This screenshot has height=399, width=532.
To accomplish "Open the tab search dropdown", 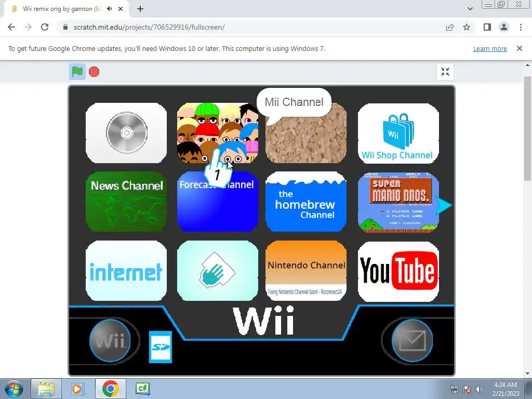I will tap(470, 9).
